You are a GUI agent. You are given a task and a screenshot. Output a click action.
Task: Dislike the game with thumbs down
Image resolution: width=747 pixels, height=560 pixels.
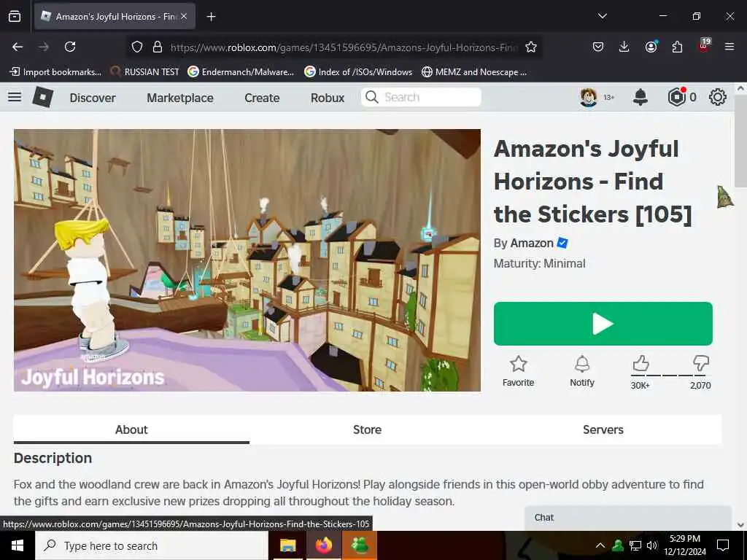(701, 364)
